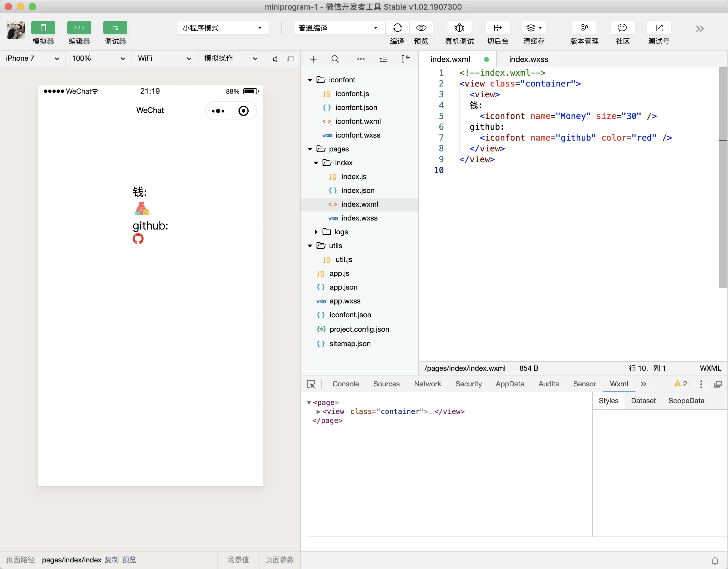Collapse the iconfont folder
This screenshot has height=569, width=728.
(310, 80)
